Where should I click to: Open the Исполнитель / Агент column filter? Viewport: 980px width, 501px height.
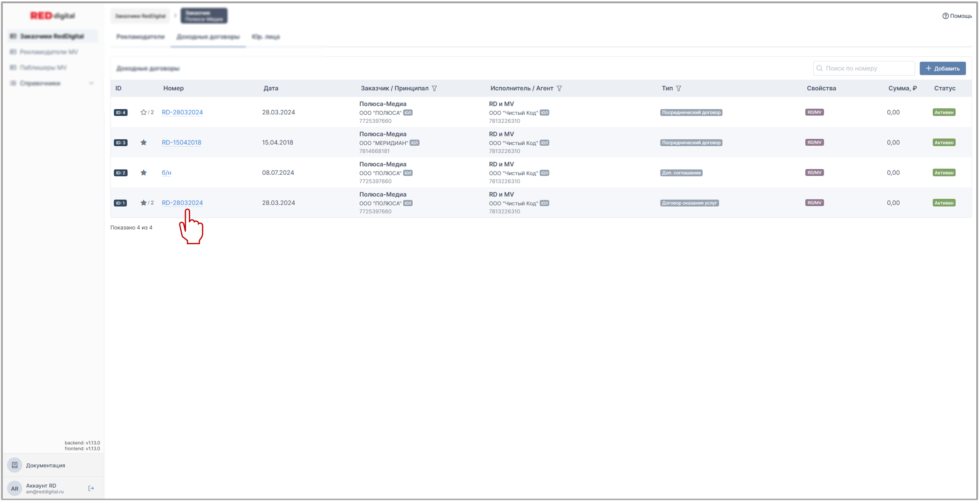point(559,89)
